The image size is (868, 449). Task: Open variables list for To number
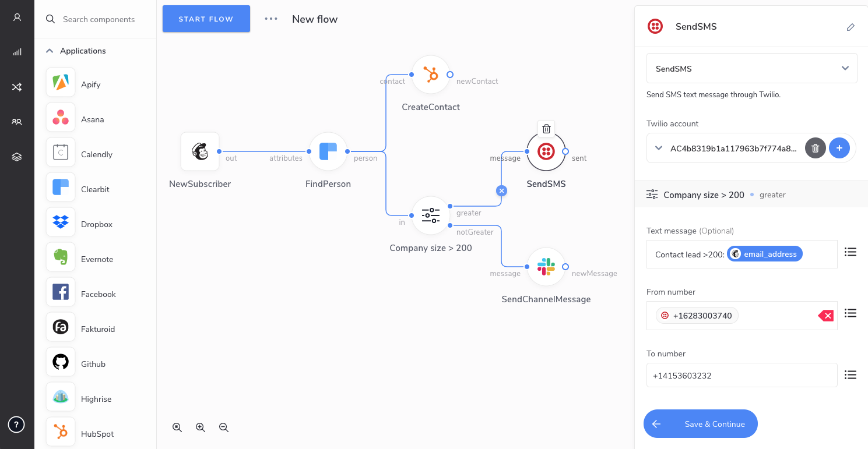pos(851,375)
